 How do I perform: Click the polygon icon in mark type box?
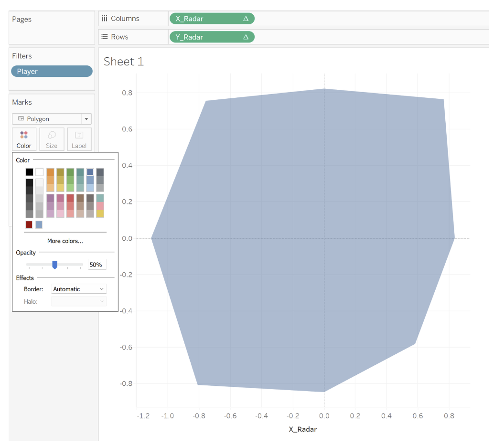coord(21,119)
